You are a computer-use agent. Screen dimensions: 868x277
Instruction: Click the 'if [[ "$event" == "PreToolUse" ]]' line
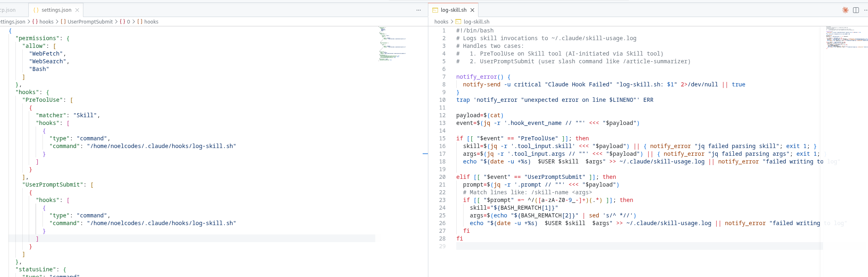[x=523, y=138]
